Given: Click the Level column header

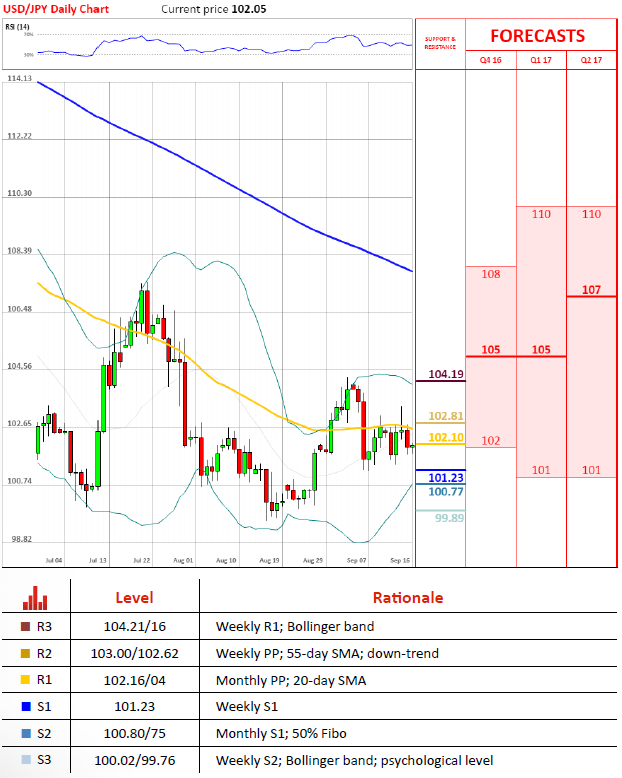Looking at the screenshot, I should click(x=134, y=597).
